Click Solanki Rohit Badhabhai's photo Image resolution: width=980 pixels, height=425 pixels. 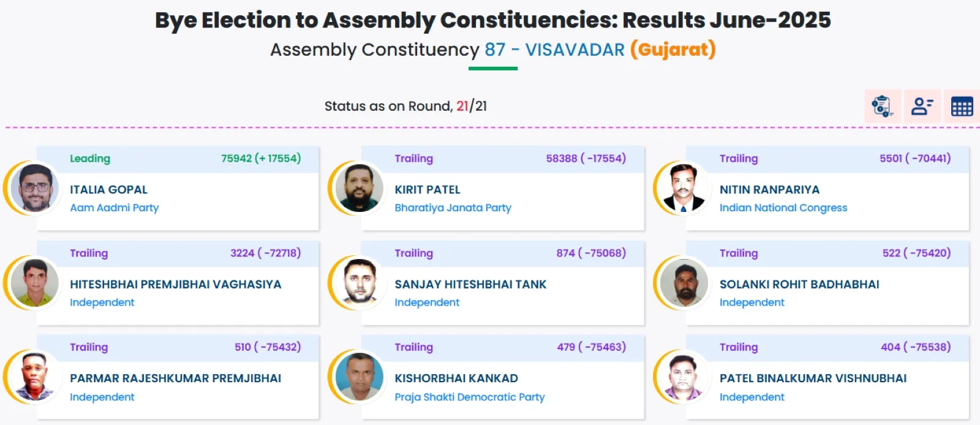685,283
